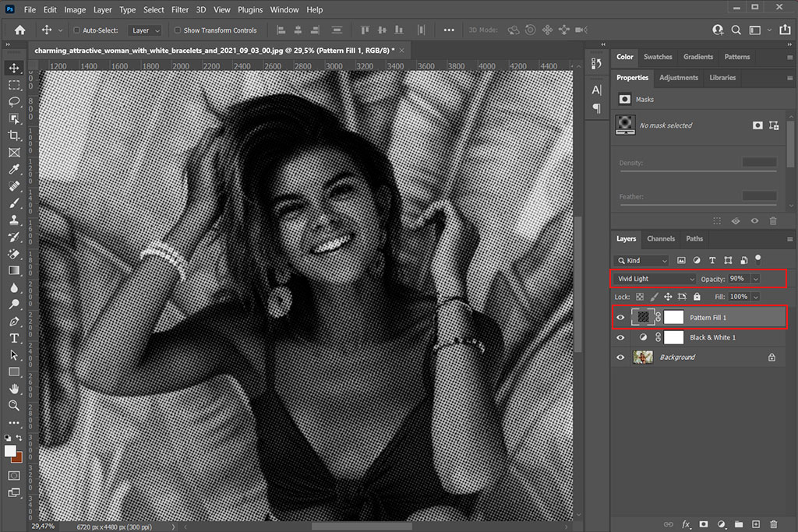Add a vector mask button

pos(774,125)
